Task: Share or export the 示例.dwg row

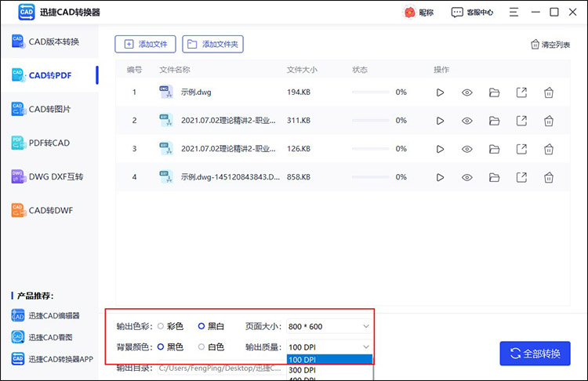Action: pos(521,93)
